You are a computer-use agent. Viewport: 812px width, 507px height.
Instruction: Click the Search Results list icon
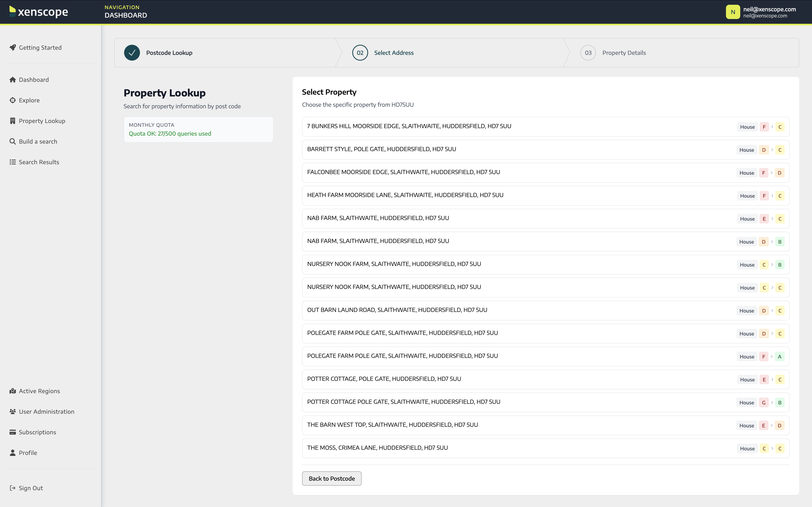coord(13,162)
